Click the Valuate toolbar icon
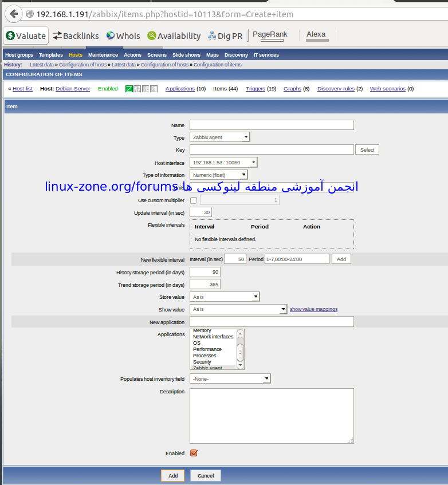 click(11, 36)
